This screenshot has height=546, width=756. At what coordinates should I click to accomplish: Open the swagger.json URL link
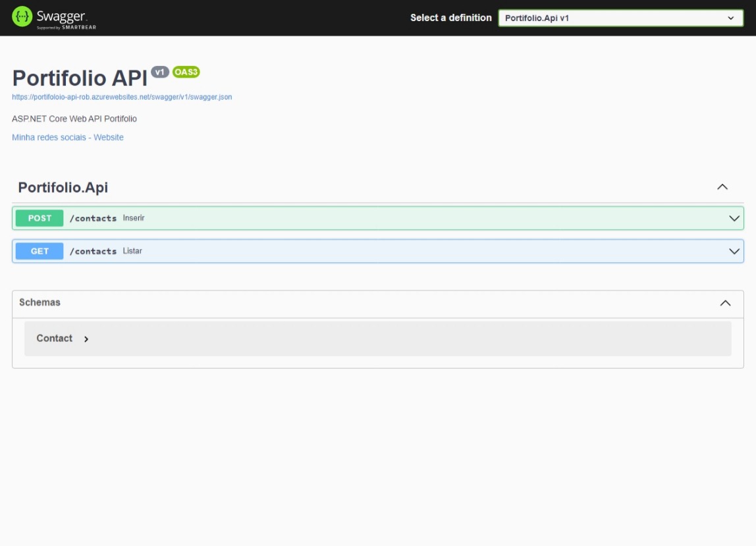pos(122,97)
